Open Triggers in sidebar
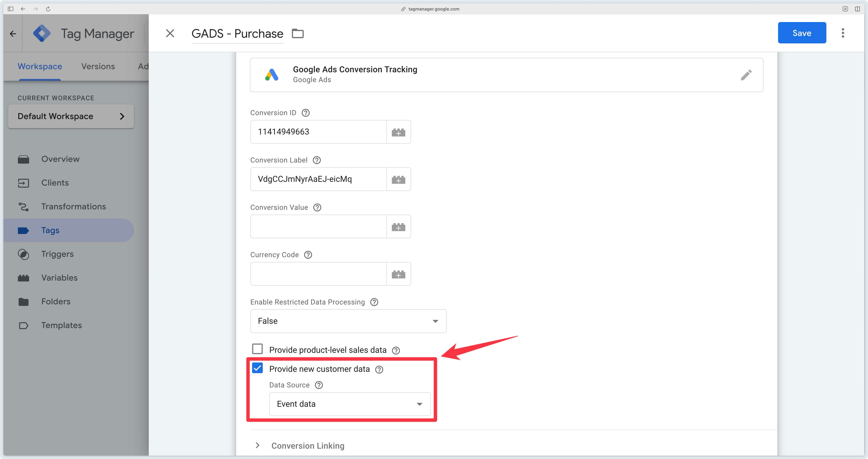The image size is (868, 459). point(57,254)
